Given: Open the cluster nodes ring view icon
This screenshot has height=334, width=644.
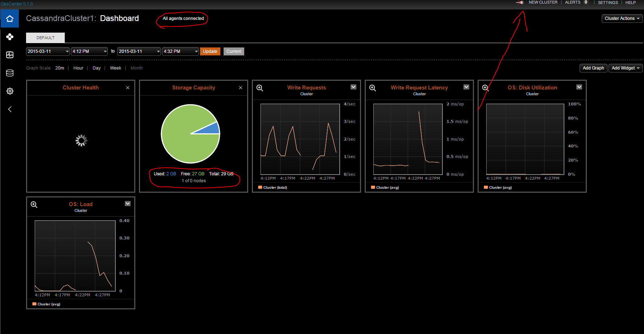Looking at the screenshot, I should tap(10, 37).
